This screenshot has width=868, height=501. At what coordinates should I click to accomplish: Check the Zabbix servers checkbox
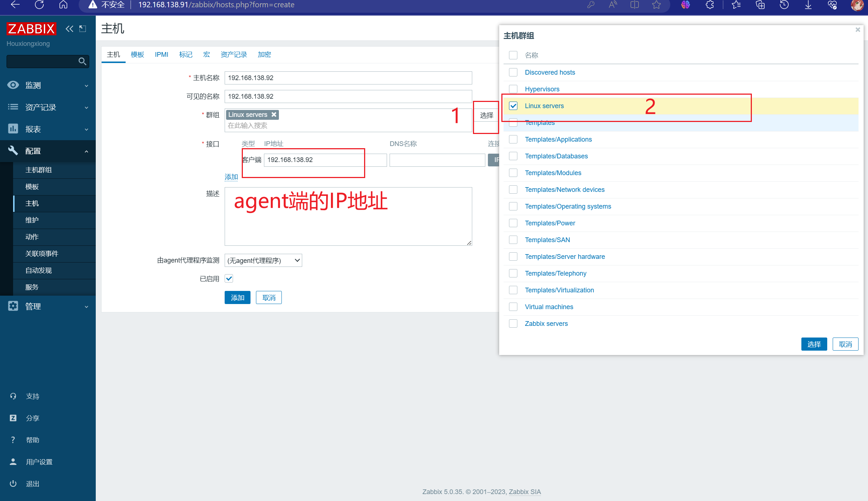[513, 324]
